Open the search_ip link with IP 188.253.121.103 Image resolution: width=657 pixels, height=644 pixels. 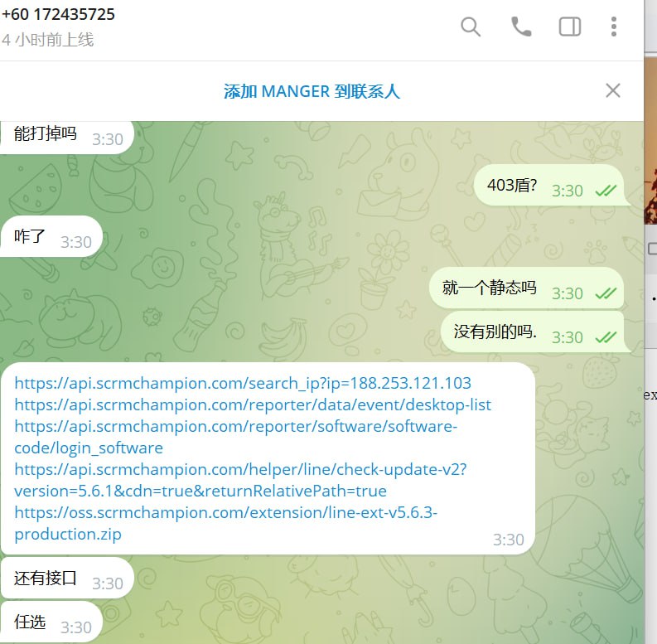pyautogui.click(x=243, y=383)
